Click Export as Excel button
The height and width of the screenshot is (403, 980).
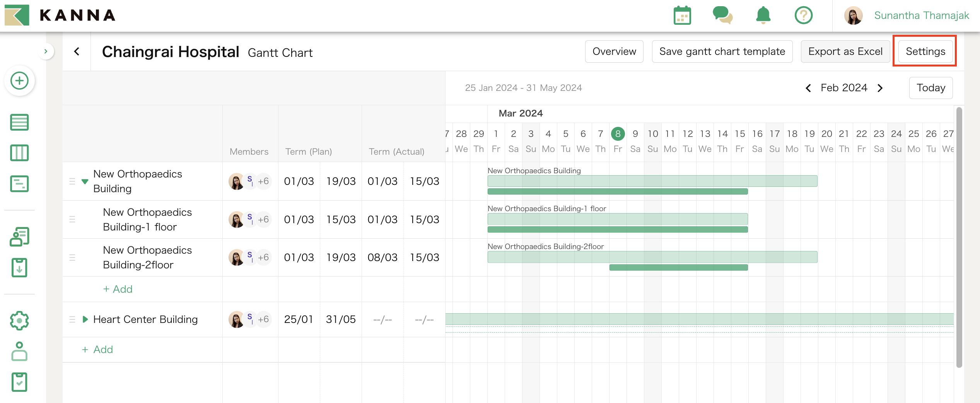tap(845, 51)
